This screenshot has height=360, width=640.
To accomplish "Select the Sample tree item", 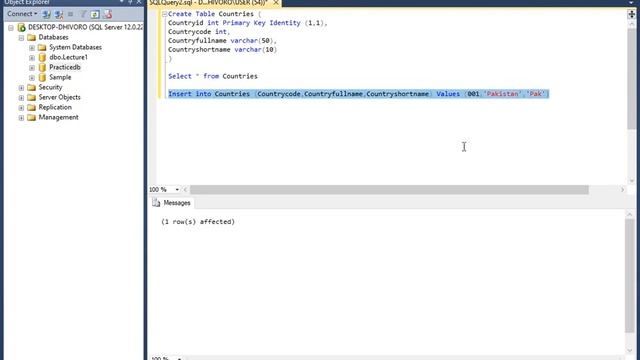I will tap(60, 77).
